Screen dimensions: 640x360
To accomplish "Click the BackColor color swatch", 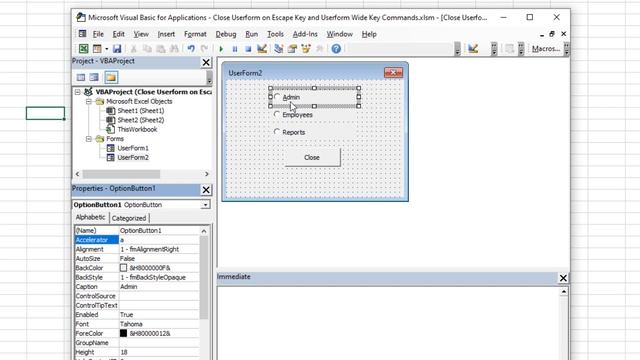I will [x=123, y=268].
